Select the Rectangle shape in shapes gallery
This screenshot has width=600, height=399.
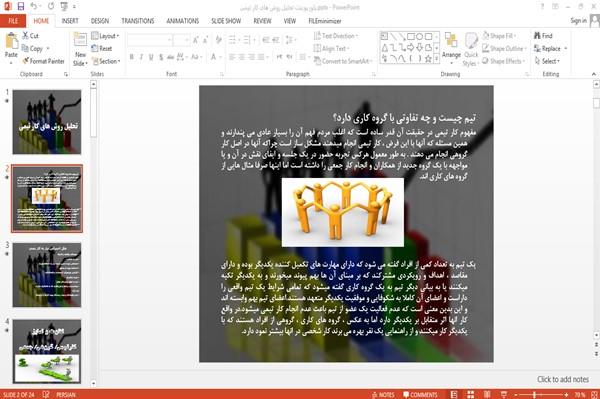(x=411, y=37)
